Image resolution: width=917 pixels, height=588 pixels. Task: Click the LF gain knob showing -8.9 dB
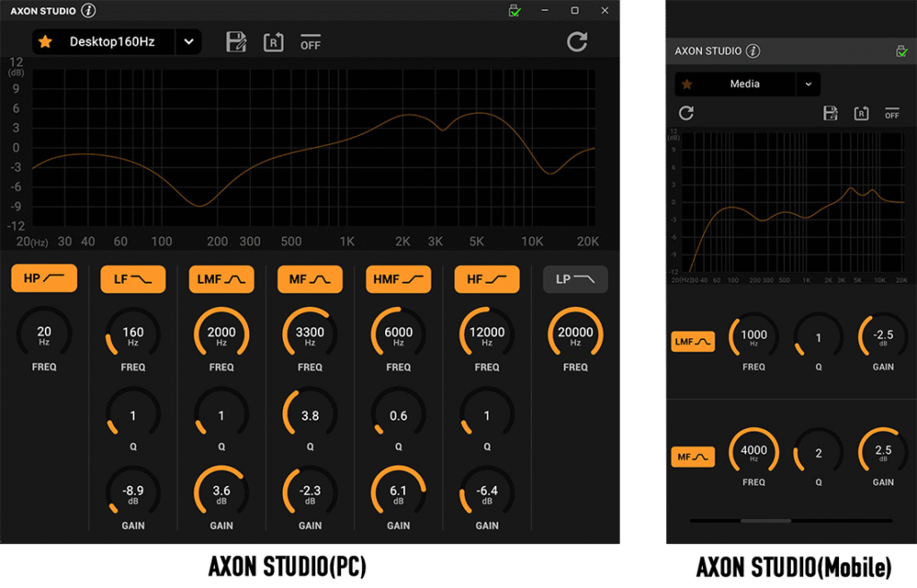click(x=133, y=492)
